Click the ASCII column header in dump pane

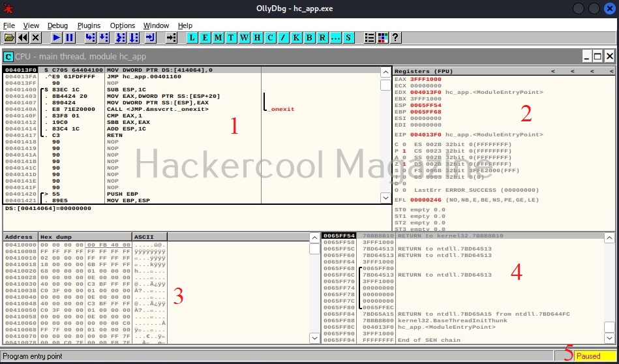pyautogui.click(x=150, y=237)
